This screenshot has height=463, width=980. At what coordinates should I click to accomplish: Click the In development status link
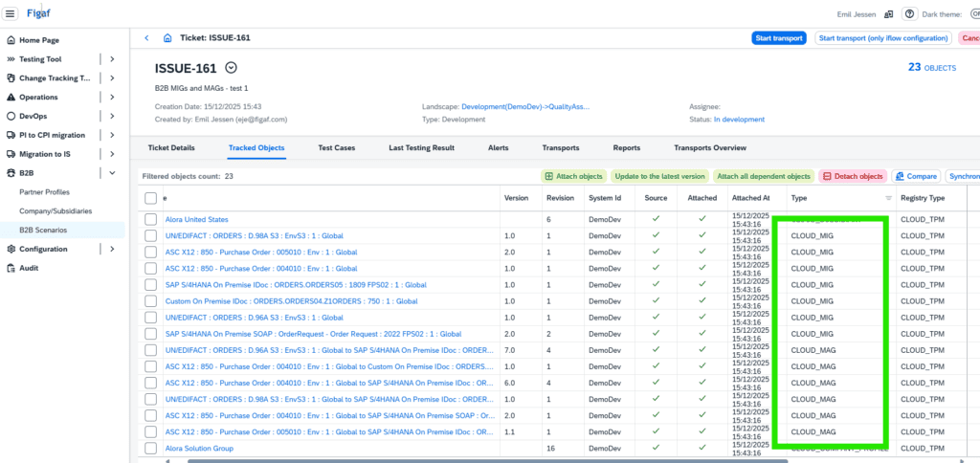740,120
